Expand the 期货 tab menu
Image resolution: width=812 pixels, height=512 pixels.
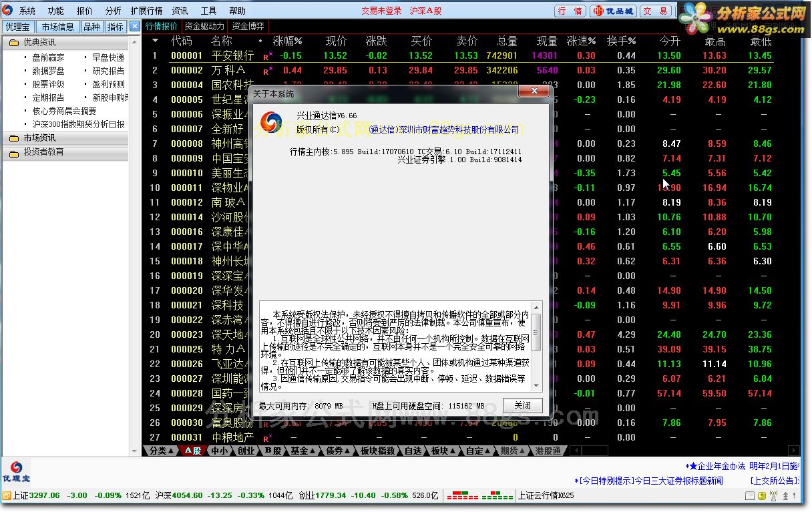(x=513, y=451)
